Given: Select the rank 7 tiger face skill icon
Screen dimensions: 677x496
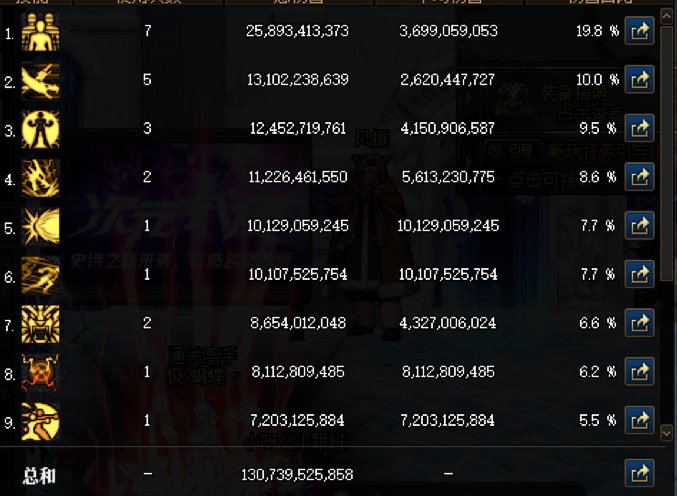Looking at the screenshot, I should 41,324.
